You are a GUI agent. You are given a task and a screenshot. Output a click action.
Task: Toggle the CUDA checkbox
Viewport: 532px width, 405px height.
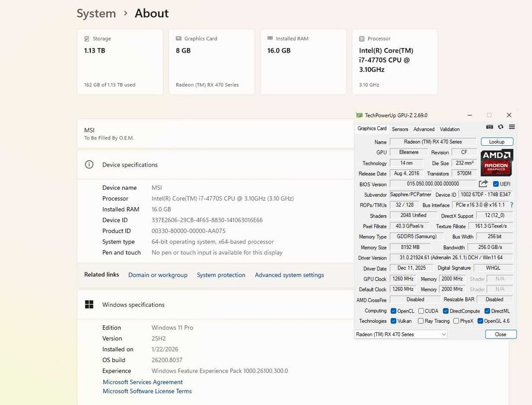coord(421,311)
